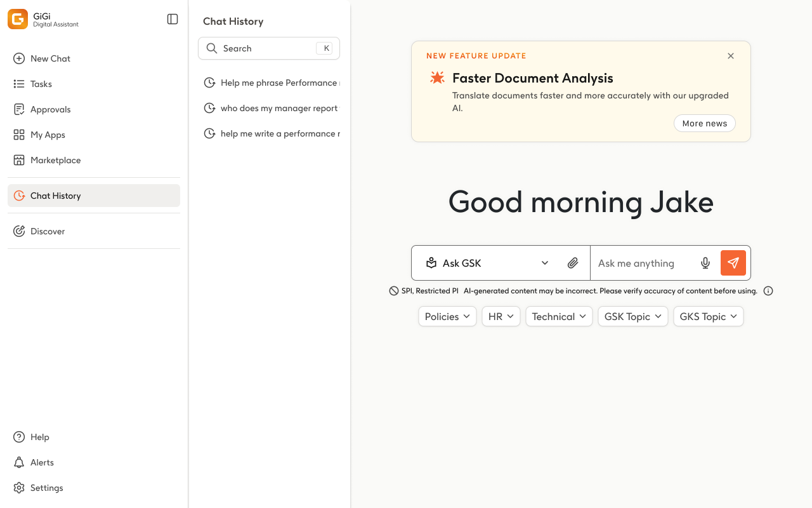Open the Discover section

(x=94, y=231)
